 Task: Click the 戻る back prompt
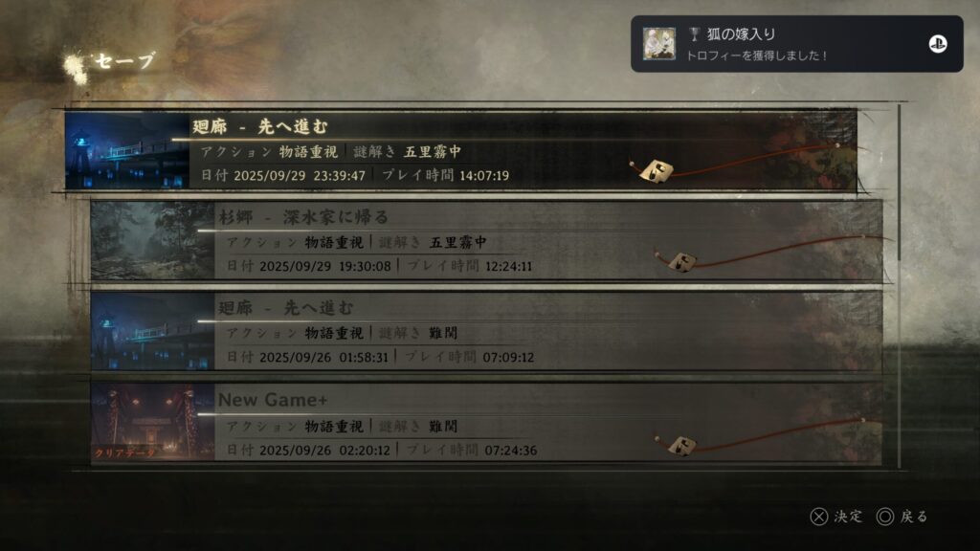(914, 517)
